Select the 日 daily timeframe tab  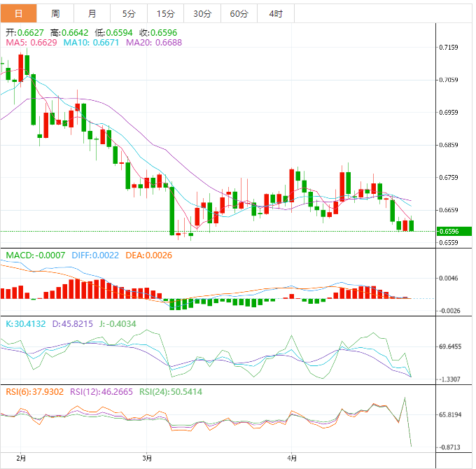[x=18, y=13]
